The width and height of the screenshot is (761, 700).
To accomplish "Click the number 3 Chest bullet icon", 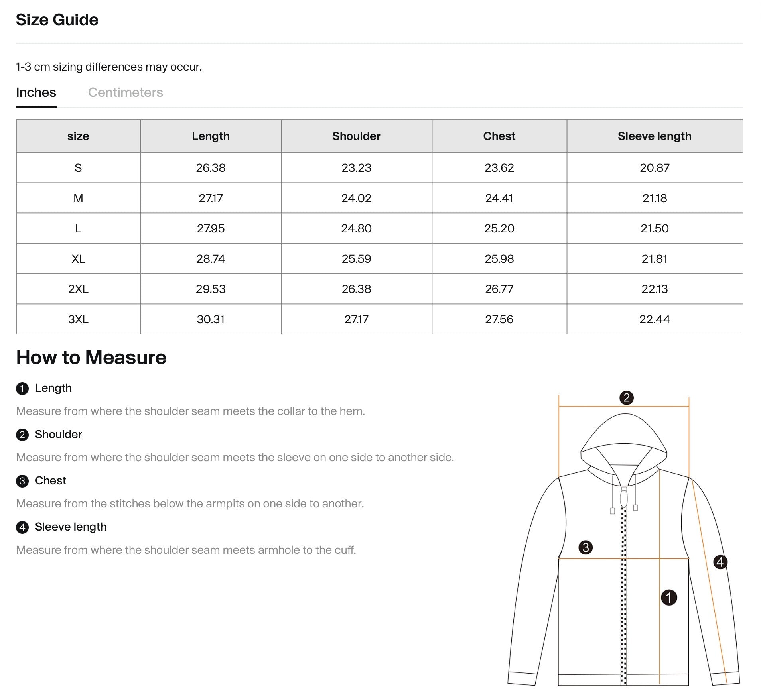I will point(22,481).
